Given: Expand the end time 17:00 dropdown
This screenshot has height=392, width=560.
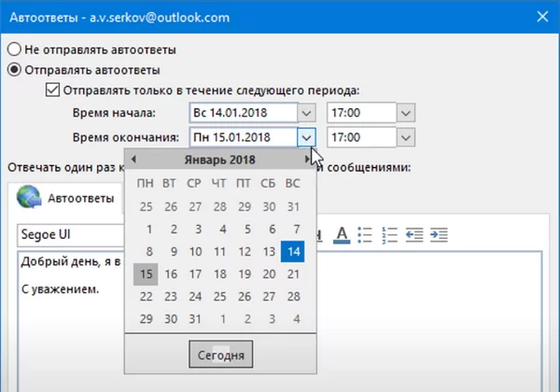Looking at the screenshot, I should tap(403, 137).
